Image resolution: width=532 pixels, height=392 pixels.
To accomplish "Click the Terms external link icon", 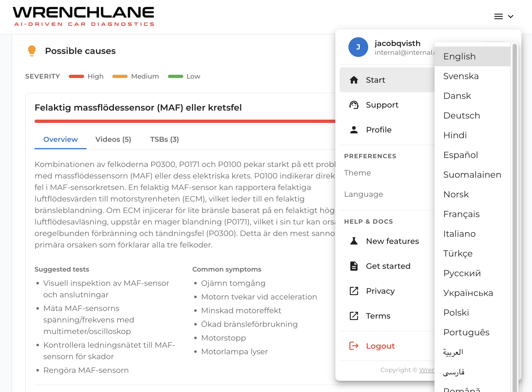I will [354, 316].
